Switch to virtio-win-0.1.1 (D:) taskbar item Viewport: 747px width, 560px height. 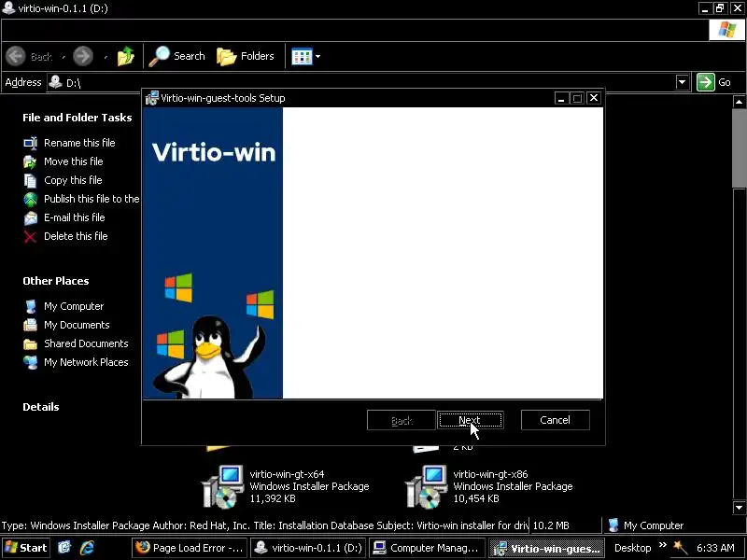tap(309, 548)
